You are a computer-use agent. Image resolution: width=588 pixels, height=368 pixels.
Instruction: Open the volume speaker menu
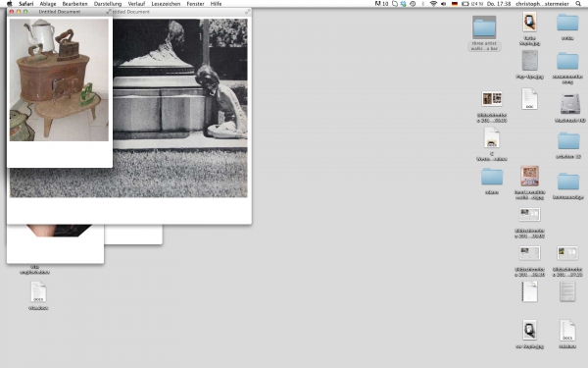tap(444, 4)
